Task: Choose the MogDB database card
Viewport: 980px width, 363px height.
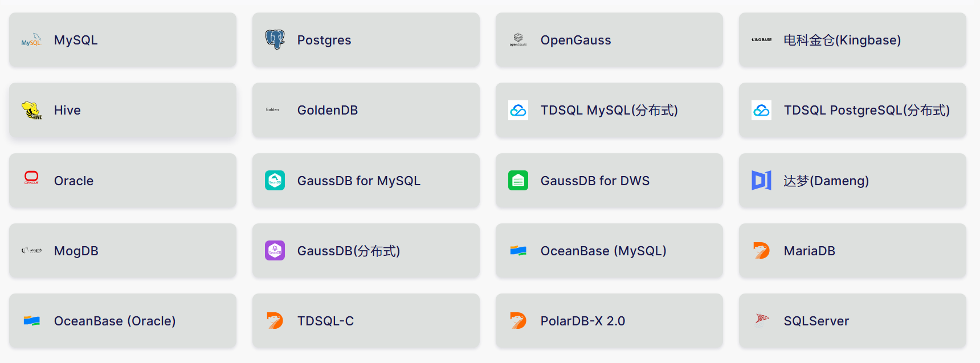Action: [122, 251]
